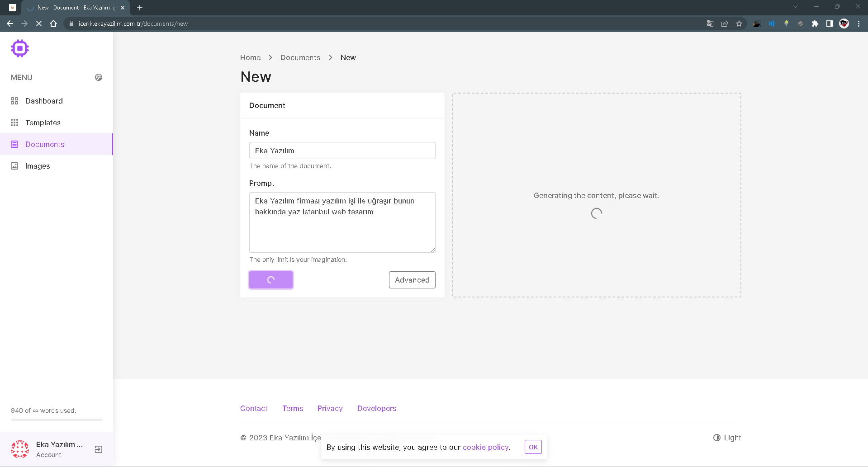
Task: Click the green pin extension icon
Action: click(x=786, y=24)
